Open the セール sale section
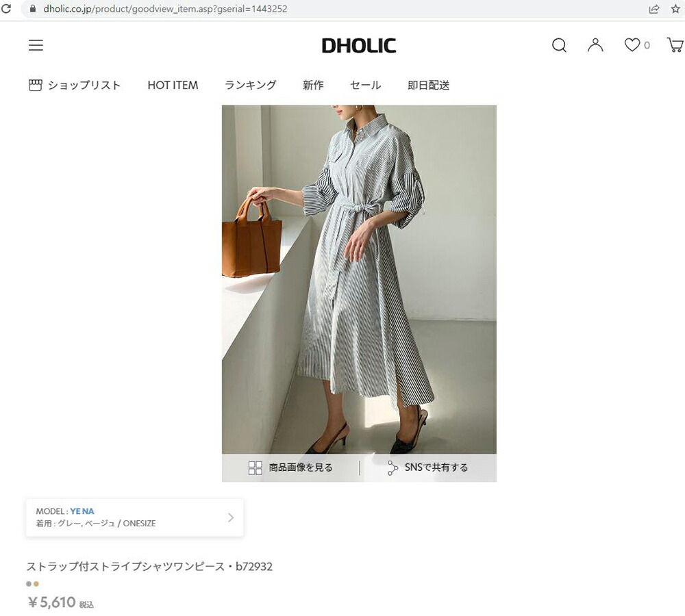The image size is (685, 616). (365, 85)
